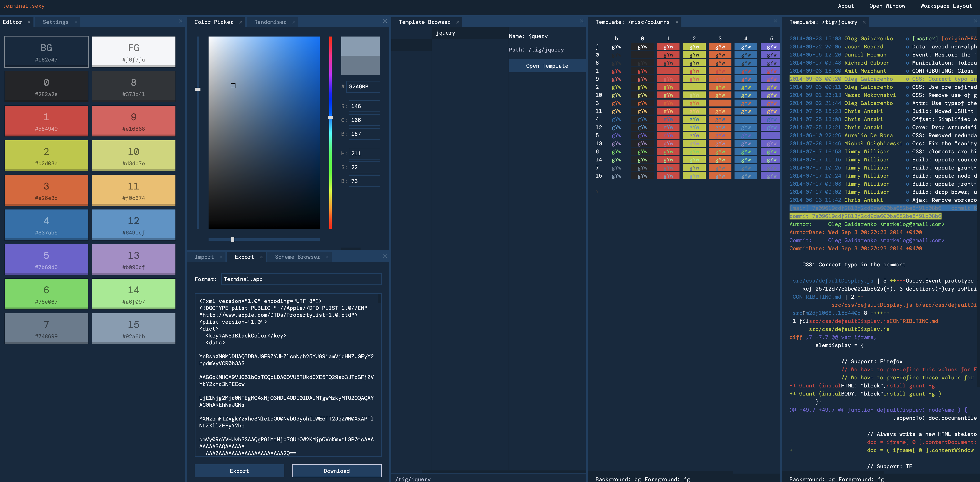Close the Scheme Browser tab x icon
Image resolution: width=980 pixels, height=482 pixels.
[327, 257]
